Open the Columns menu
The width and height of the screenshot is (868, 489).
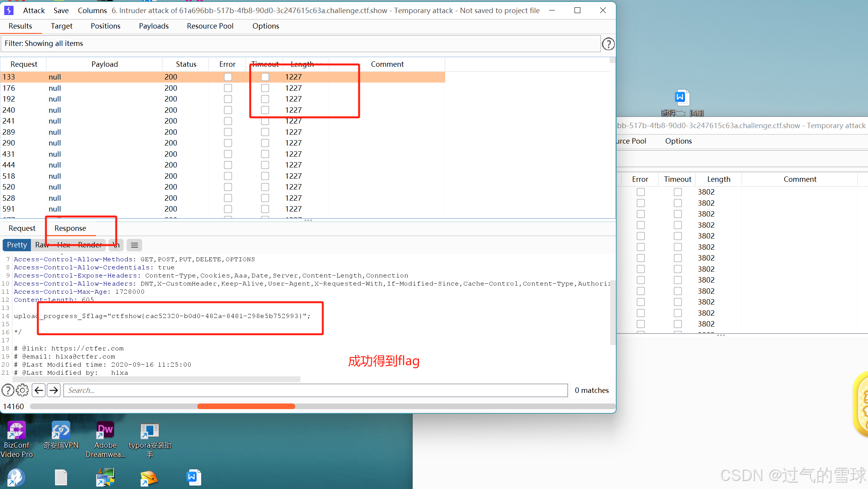[x=92, y=10]
